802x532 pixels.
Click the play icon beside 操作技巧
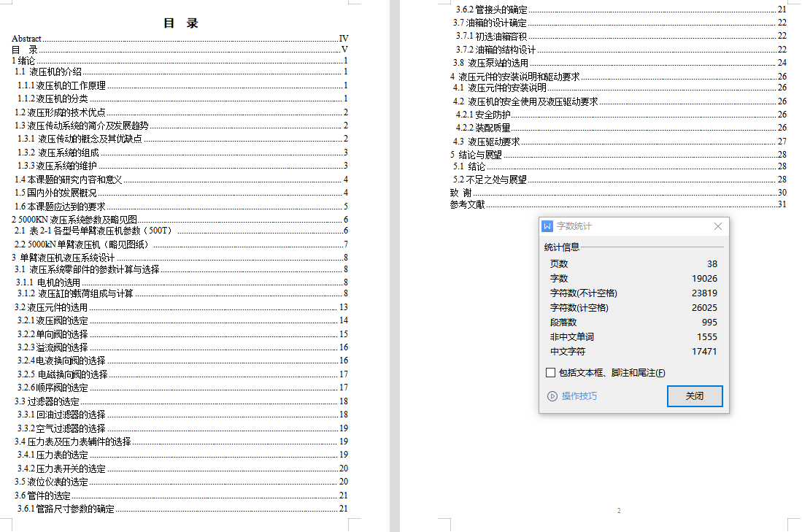552,396
